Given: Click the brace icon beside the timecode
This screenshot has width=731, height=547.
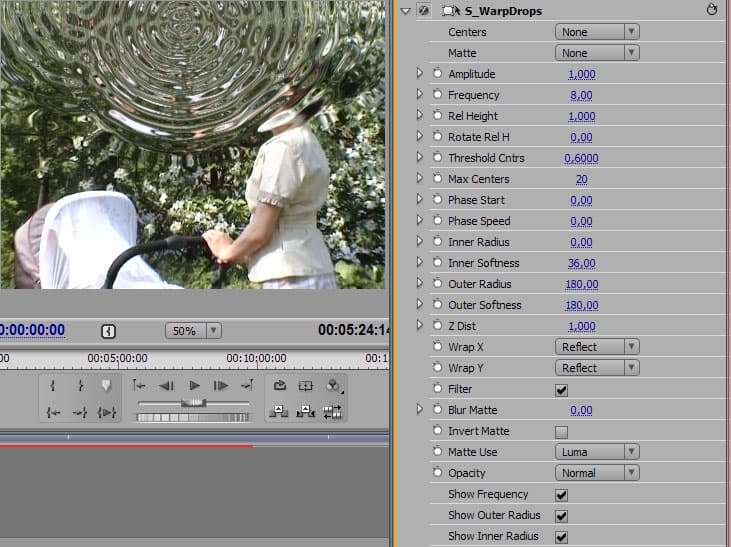Looking at the screenshot, I should point(109,332).
